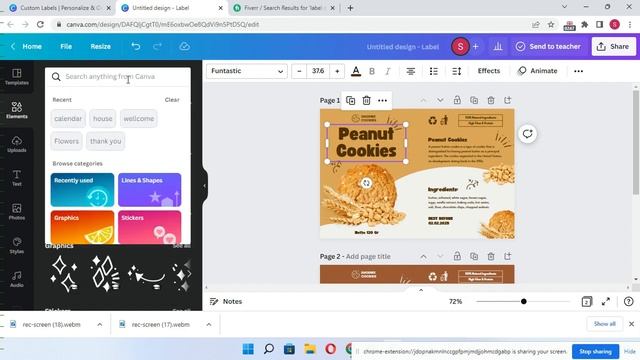Open the Photos sidebar panel
This screenshot has width=640, height=360.
[16, 212]
